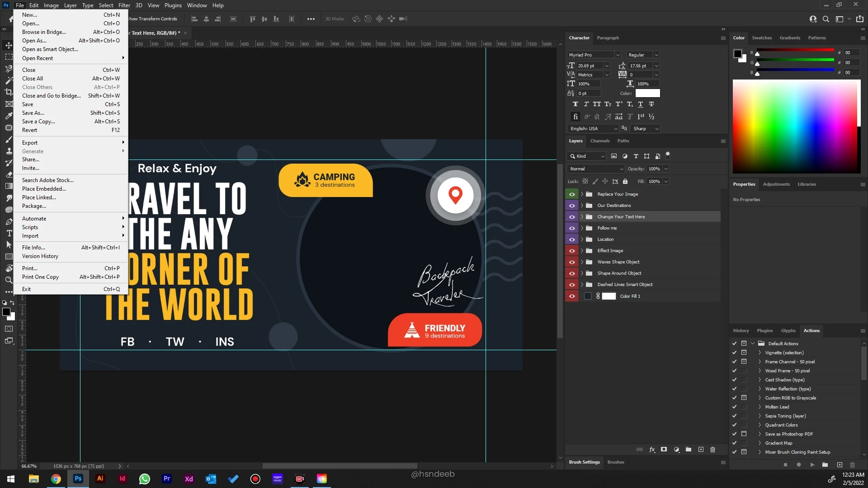Select the Eyedropper tool
Viewport: 868px width, 488px height.
pyautogui.click(x=9, y=116)
